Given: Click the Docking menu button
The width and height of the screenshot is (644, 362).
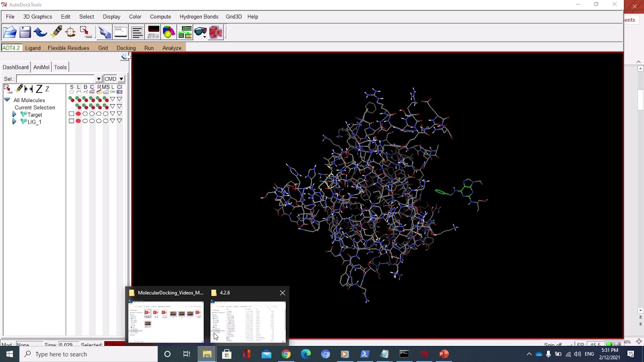Looking at the screenshot, I should click(x=126, y=48).
